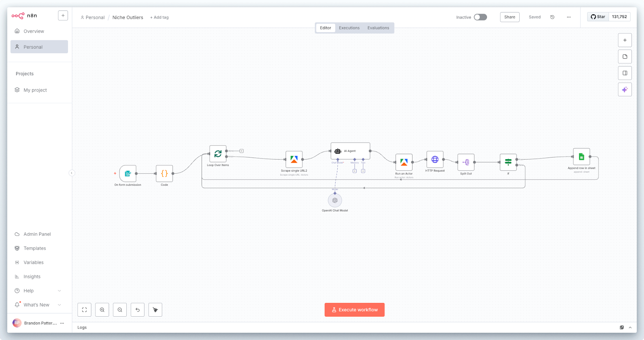The width and height of the screenshot is (644, 340).
Task: Click the Append row in sheet node
Action: [x=581, y=157]
